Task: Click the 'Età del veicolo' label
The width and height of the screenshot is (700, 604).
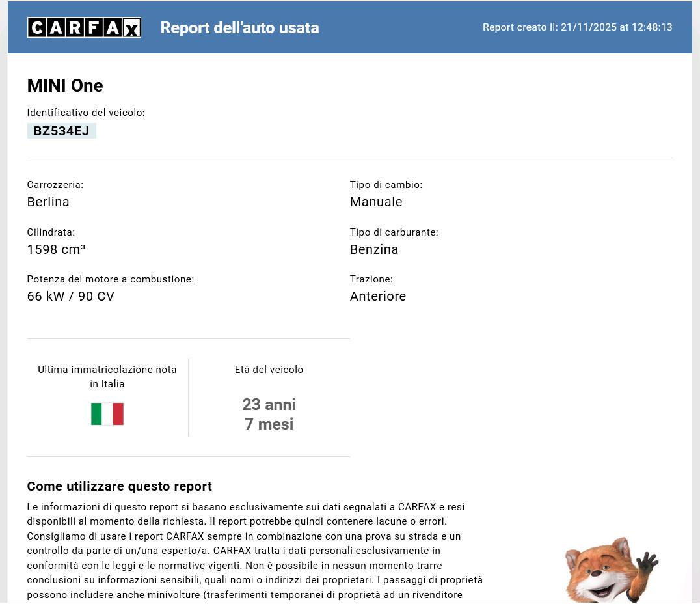Action: (x=269, y=370)
